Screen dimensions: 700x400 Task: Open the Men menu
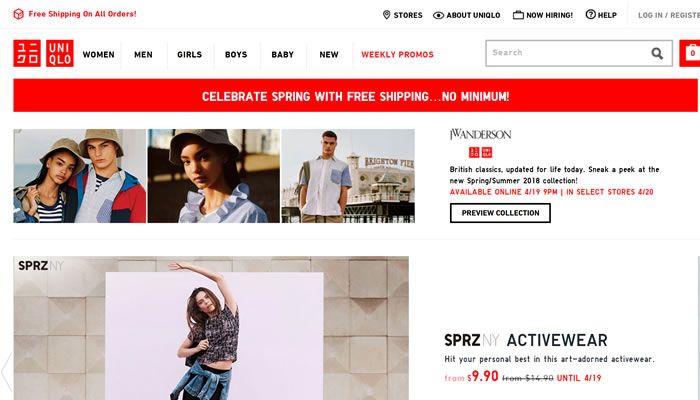(x=143, y=54)
